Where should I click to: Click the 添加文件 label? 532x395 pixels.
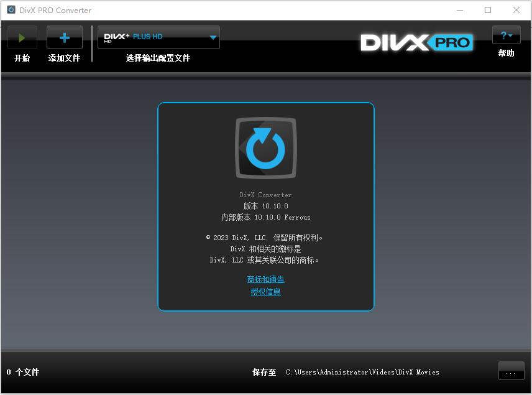pos(64,58)
